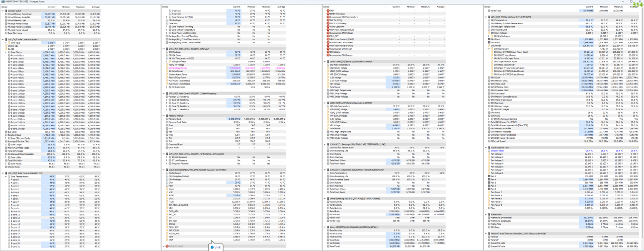Click the thermometer icon beside Drive Airflow Temperature
Viewport: 644px width, 251px height.
pyautogui.click(x=328, y=148)
